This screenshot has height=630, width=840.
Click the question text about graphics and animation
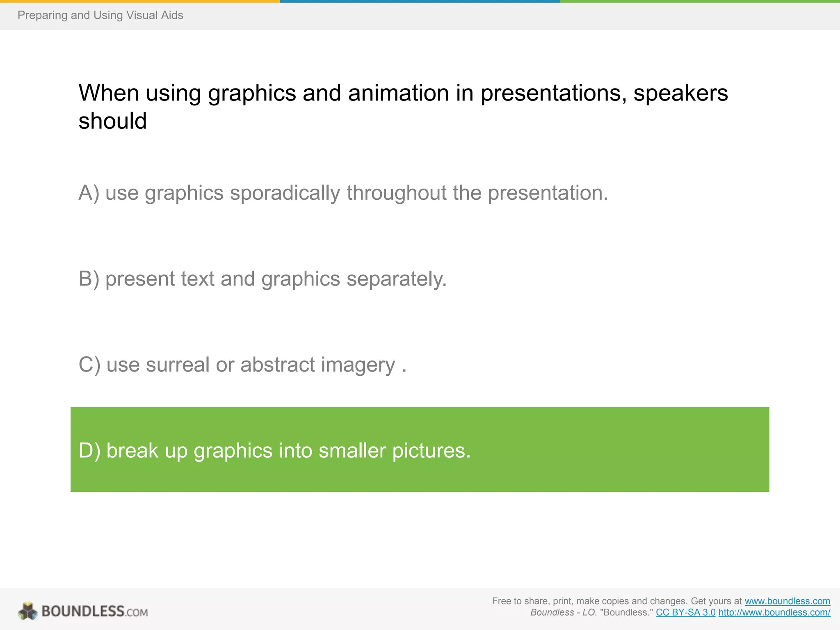tap(403, 107)
